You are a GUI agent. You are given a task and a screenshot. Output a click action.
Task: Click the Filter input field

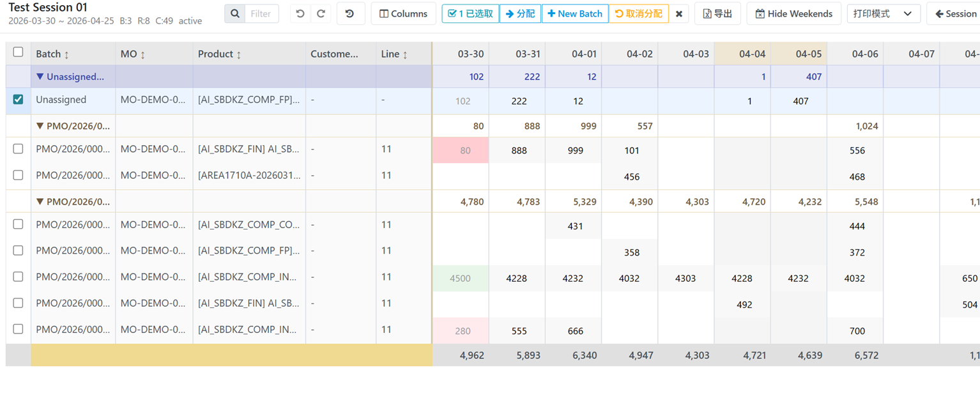pos(261,13)
